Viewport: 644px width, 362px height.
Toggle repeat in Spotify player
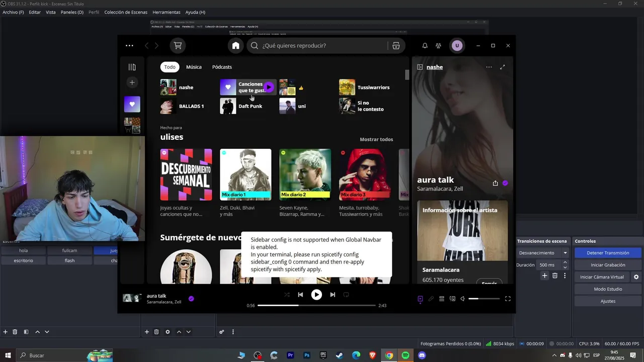pos(346,295)
